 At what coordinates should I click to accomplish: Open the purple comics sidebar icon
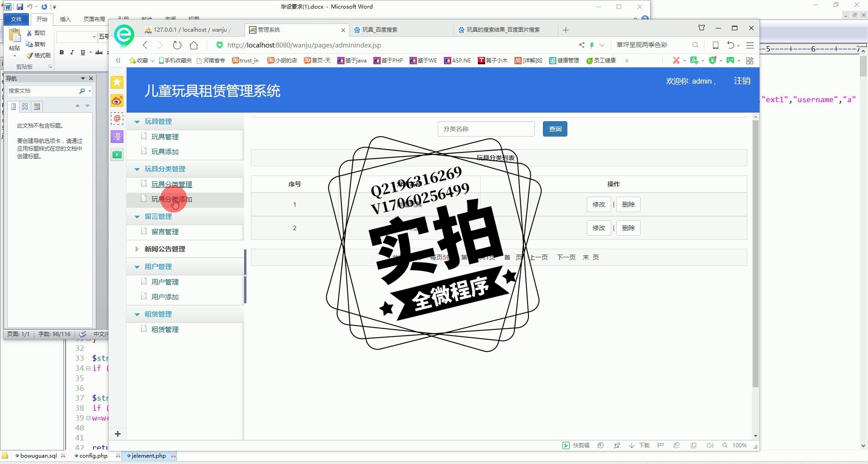(117, 136)
